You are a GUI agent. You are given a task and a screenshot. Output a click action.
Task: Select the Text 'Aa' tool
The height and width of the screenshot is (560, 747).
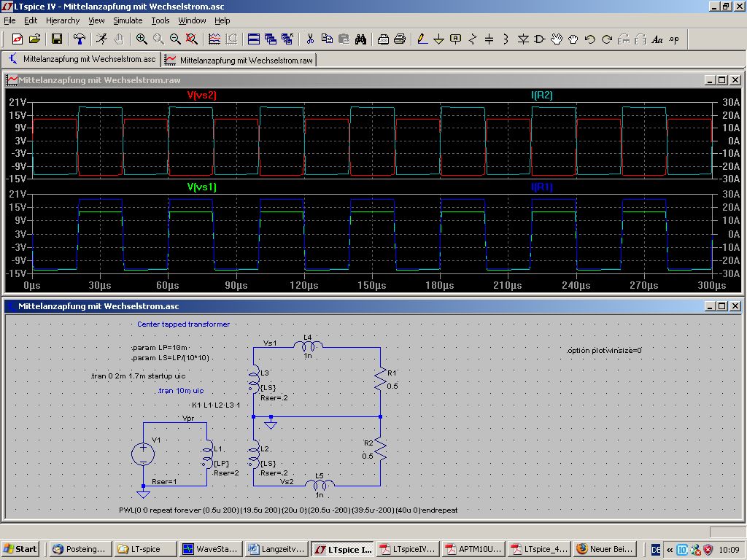pos(657,39)
